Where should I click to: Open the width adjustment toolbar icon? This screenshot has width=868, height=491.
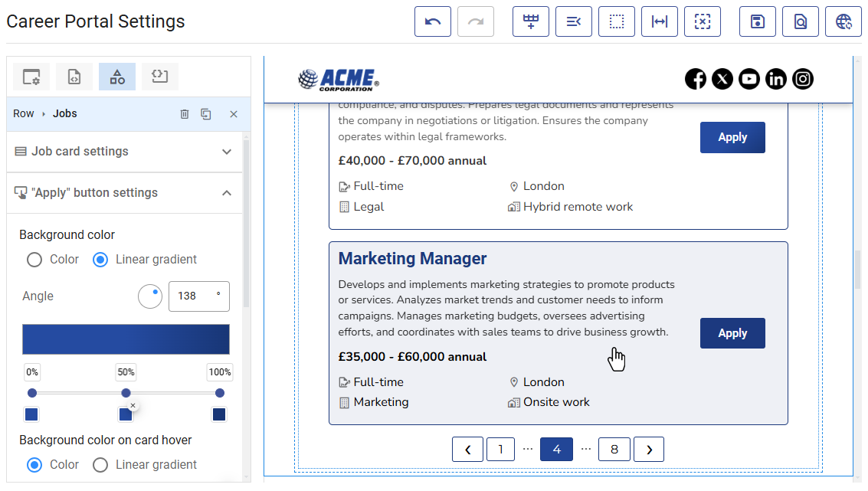click(x=660, y=21)
